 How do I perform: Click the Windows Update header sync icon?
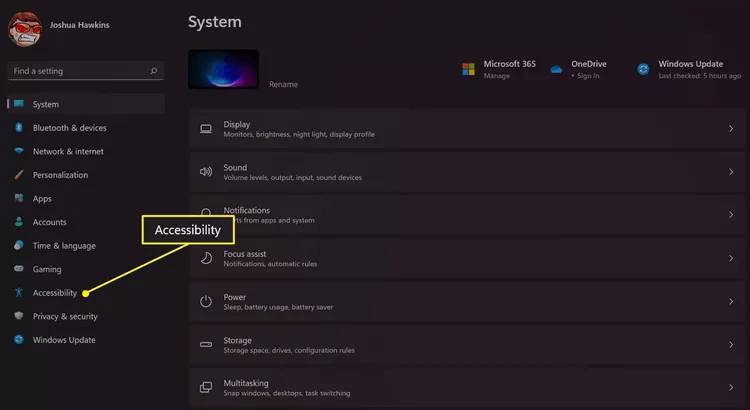[x=643, y=69]
